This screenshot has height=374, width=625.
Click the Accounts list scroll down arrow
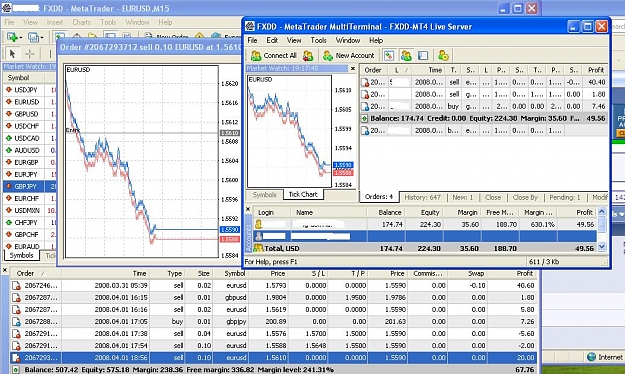tap(602, 247)
